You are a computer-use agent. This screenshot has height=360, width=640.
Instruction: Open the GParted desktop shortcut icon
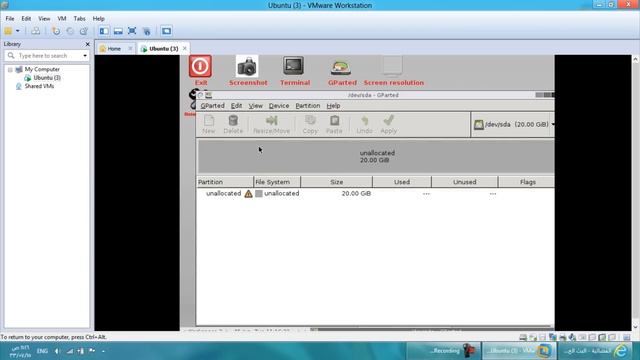click(341, 67)
